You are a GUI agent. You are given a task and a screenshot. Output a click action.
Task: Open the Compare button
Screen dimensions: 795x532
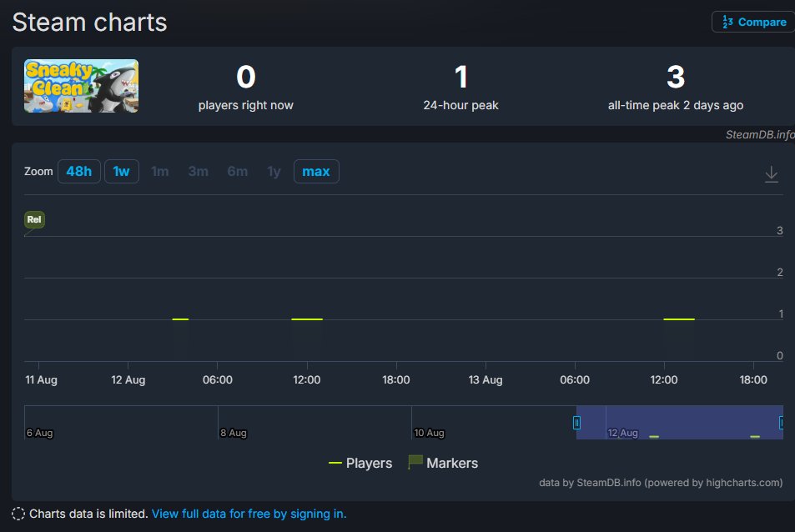pyautogui.click(x=753, y=22)
